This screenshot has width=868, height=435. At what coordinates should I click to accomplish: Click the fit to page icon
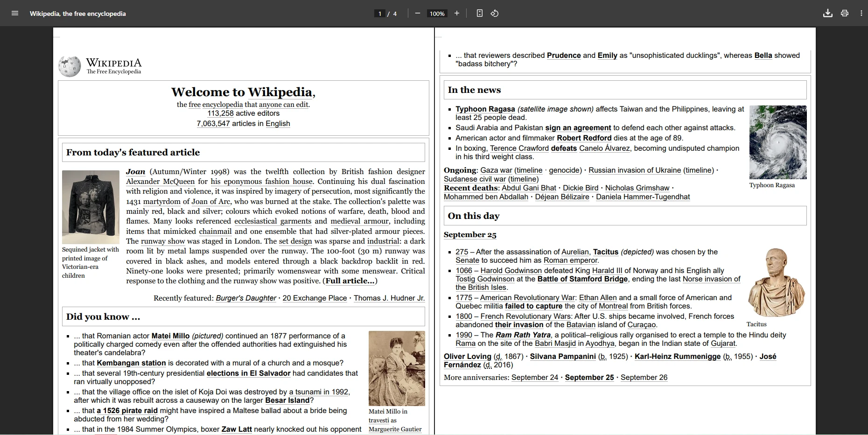(480, 14)
